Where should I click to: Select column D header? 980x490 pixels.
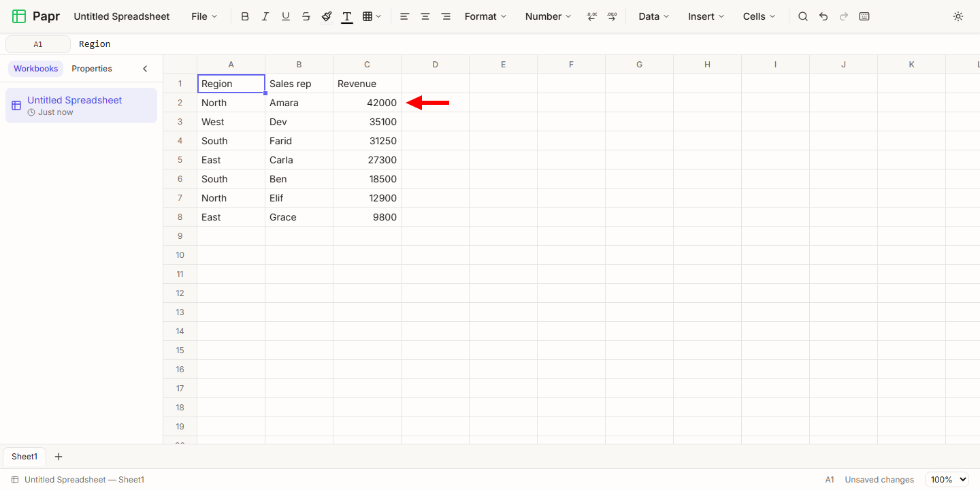click(436, 65)
